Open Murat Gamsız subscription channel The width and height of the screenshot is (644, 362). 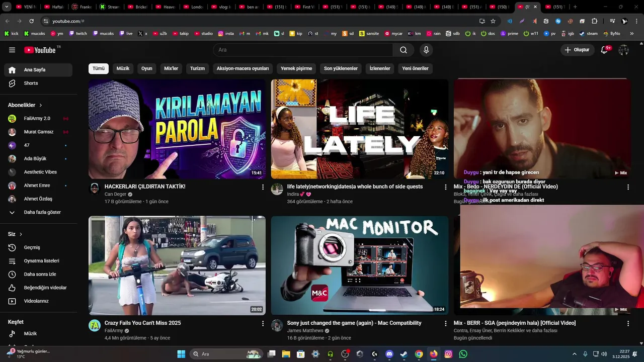point(38,132)
